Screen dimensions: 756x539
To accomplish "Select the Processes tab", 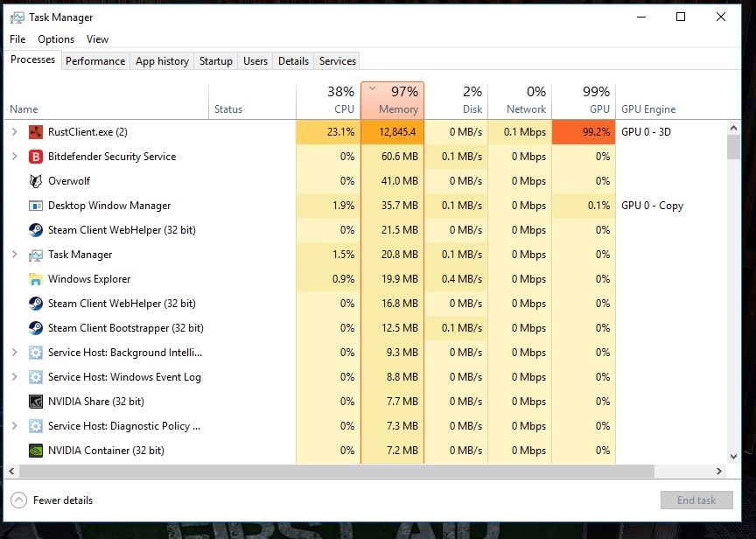I will pos(32,59).
